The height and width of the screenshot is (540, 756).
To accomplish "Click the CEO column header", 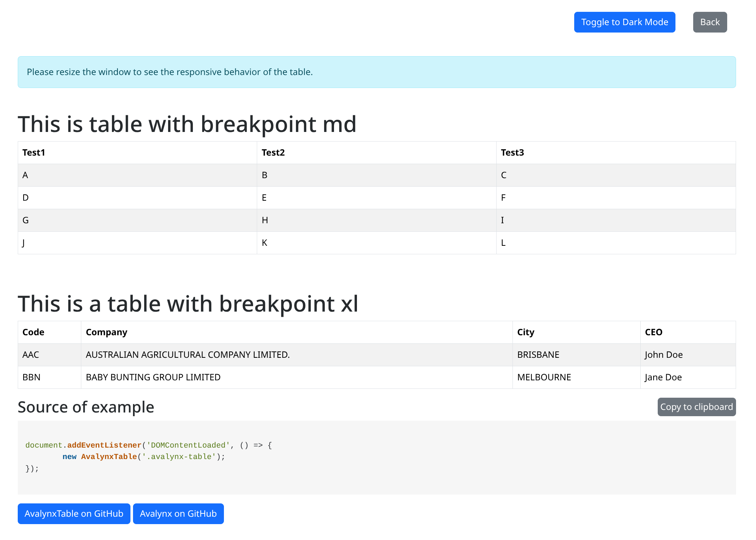I will click(x=654, y=332).
